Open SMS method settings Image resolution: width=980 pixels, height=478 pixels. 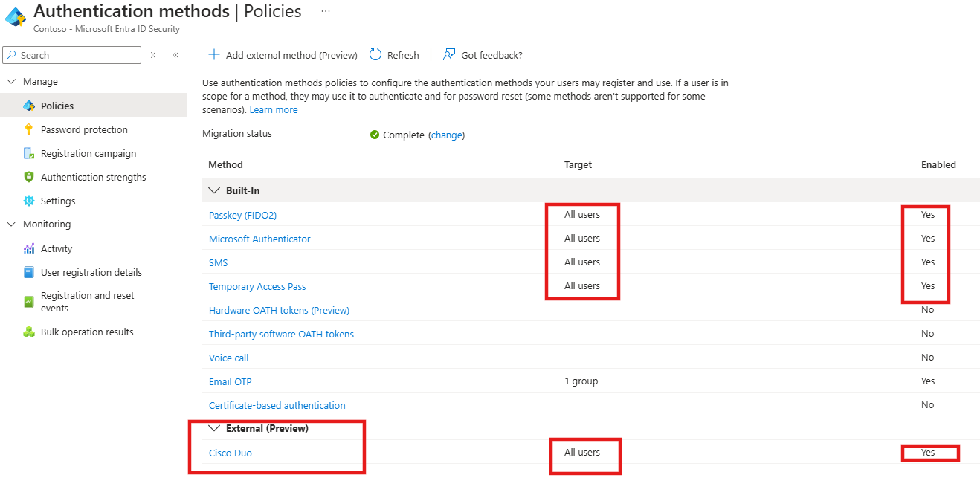[219, 262]
